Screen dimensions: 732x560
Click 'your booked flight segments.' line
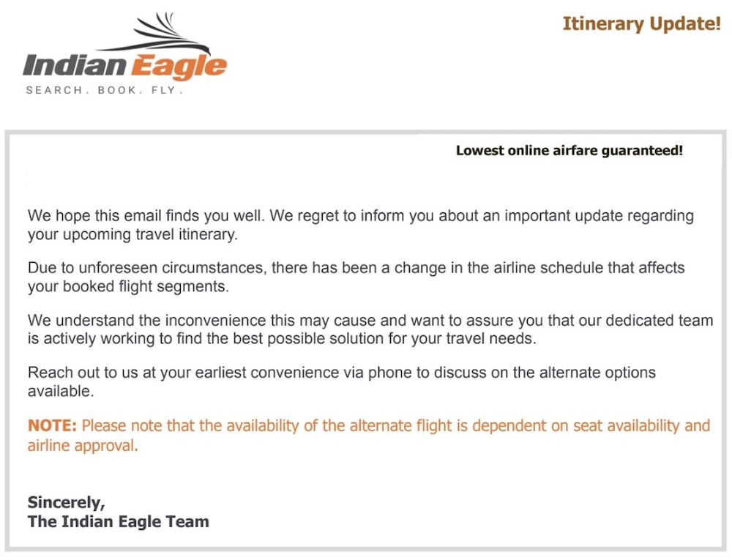tap(128, 286)
